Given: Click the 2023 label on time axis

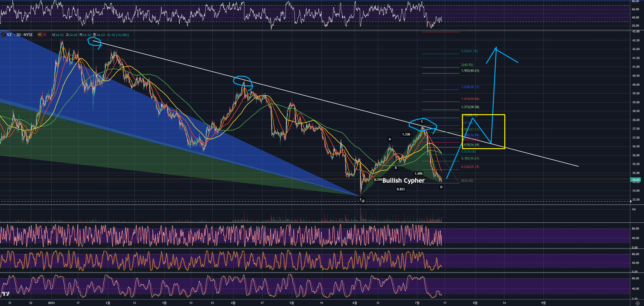Looking at the screenshot, I should click(x=51, y=303).
